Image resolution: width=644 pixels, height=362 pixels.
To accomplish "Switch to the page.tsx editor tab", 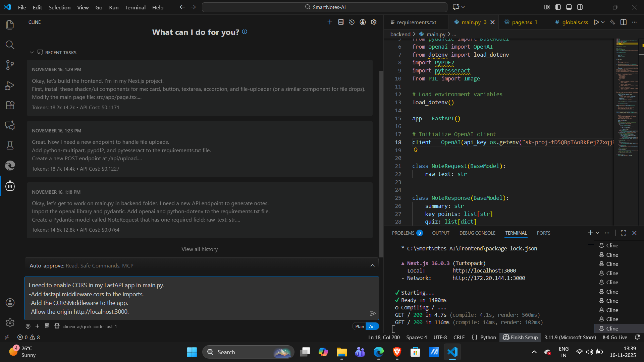I will point(522,22).
